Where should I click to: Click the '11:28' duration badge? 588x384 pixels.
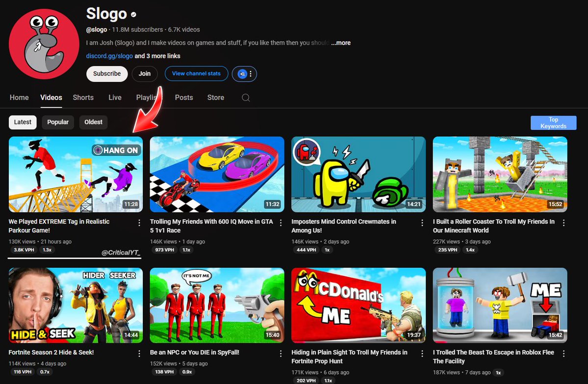click(x=131, y=204)
